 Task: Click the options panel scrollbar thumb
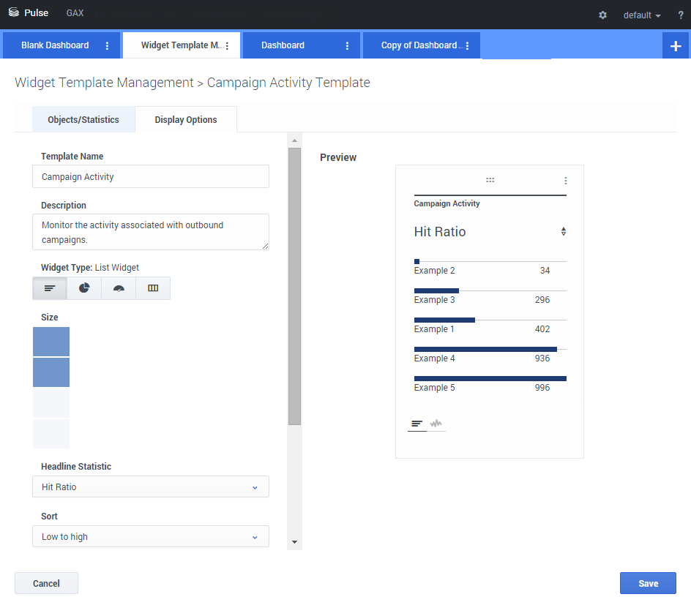pos(294,287)
